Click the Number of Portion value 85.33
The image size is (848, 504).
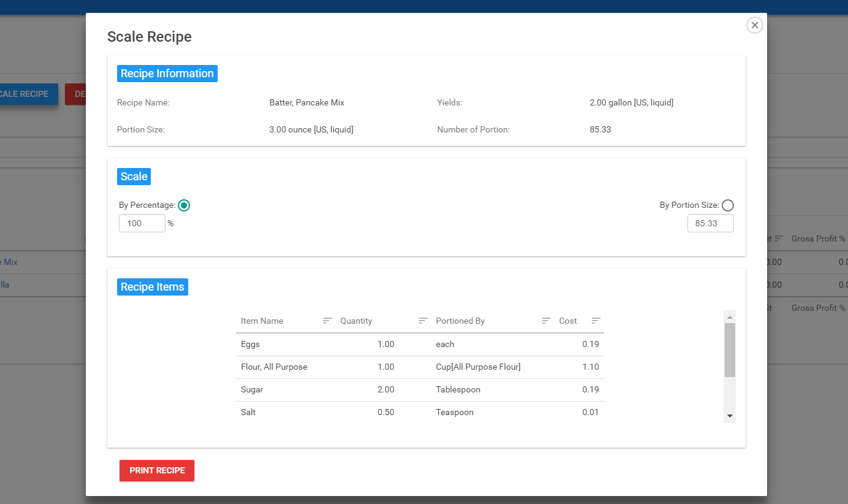[600, 129]
